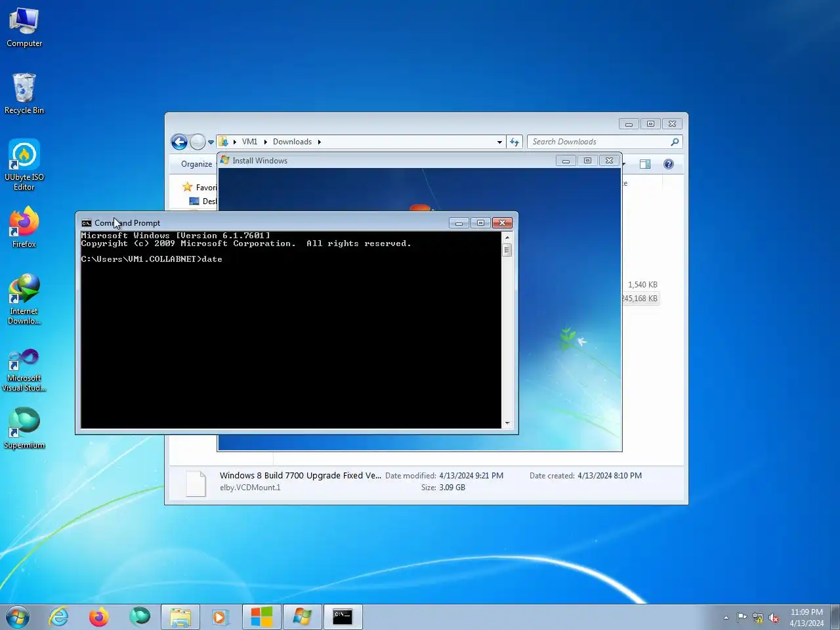Launch Firefox from the taskbar
The image size is (840, 630).
coord(99,617)
